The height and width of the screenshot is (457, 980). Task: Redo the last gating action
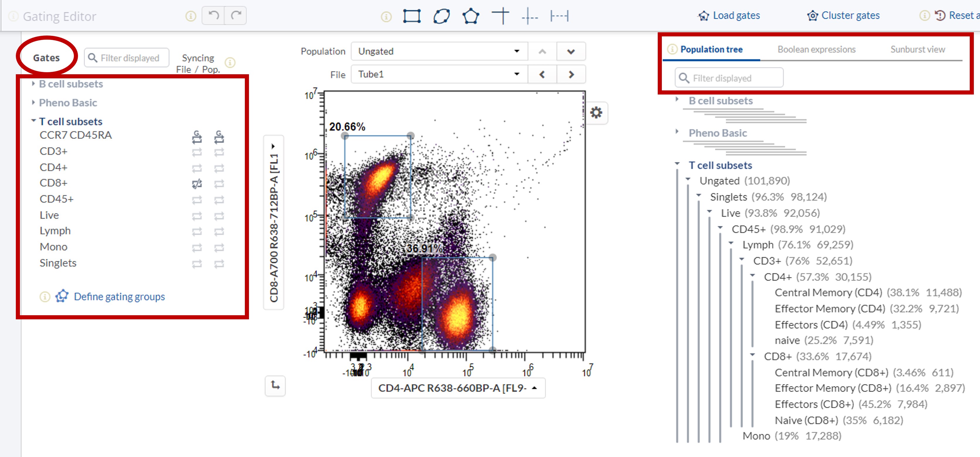[x=235, y=16]
